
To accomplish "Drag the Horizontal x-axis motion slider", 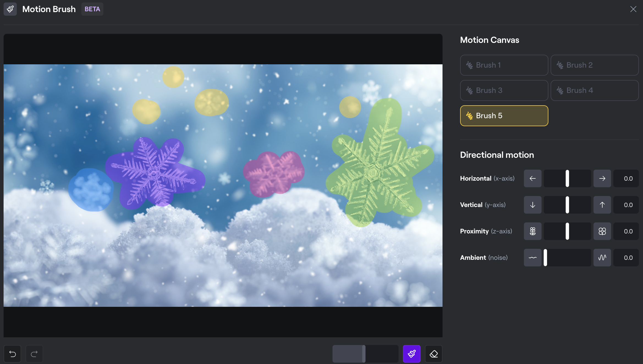I will click(x=567, y=178).
